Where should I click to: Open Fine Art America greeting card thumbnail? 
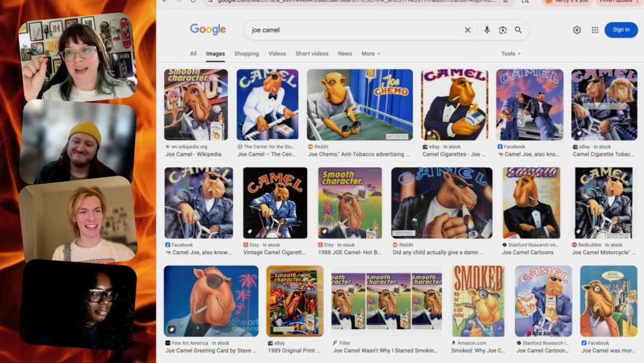point(211,301)
